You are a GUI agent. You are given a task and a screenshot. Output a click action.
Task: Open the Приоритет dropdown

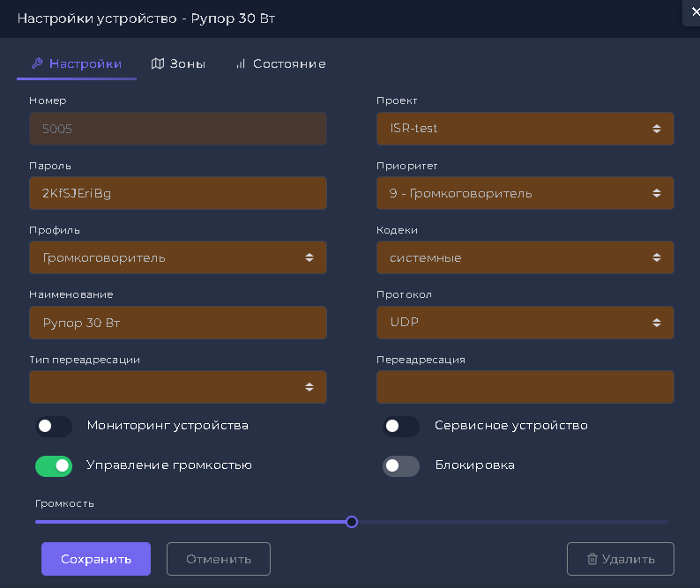click(x=525, y=193)
